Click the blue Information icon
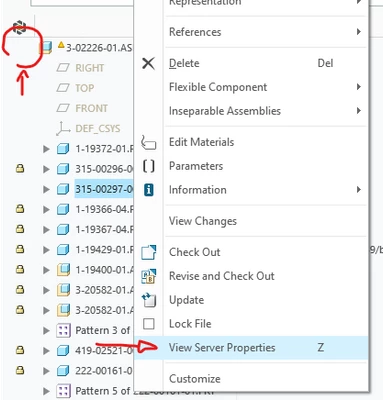 (x=148, y=190)
